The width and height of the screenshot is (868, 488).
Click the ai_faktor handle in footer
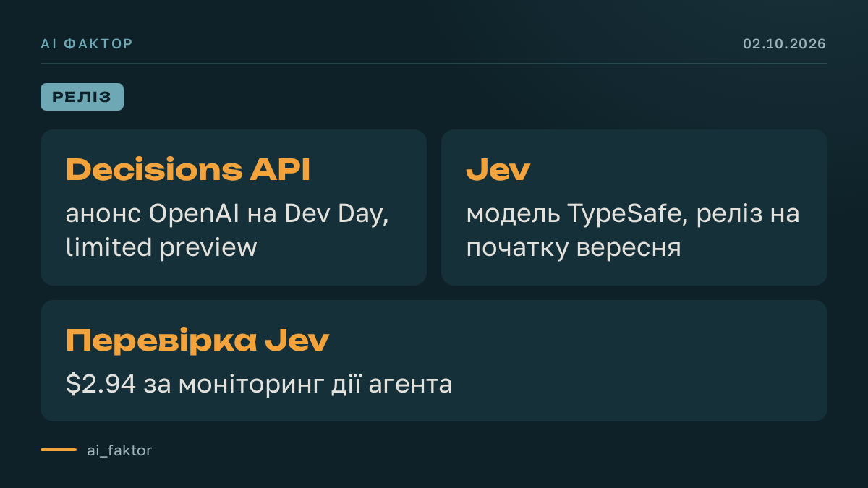point(119,450)
